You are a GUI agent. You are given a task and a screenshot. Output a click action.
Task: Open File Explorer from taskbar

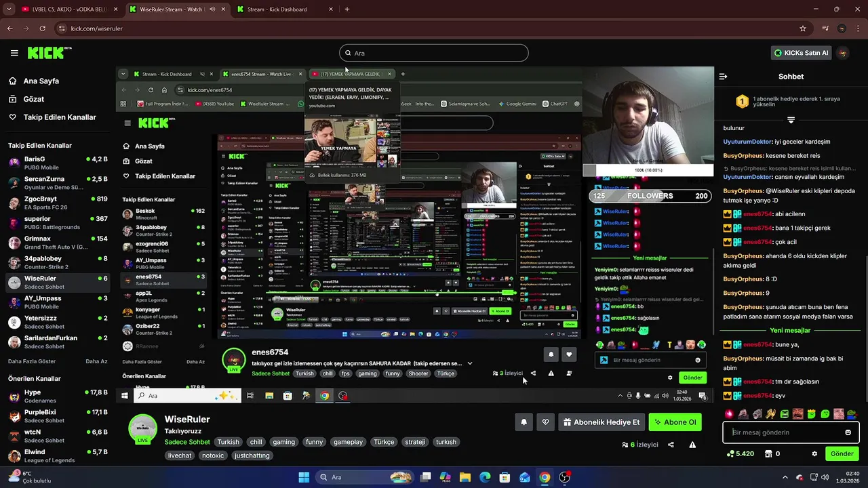coord(465,477)
